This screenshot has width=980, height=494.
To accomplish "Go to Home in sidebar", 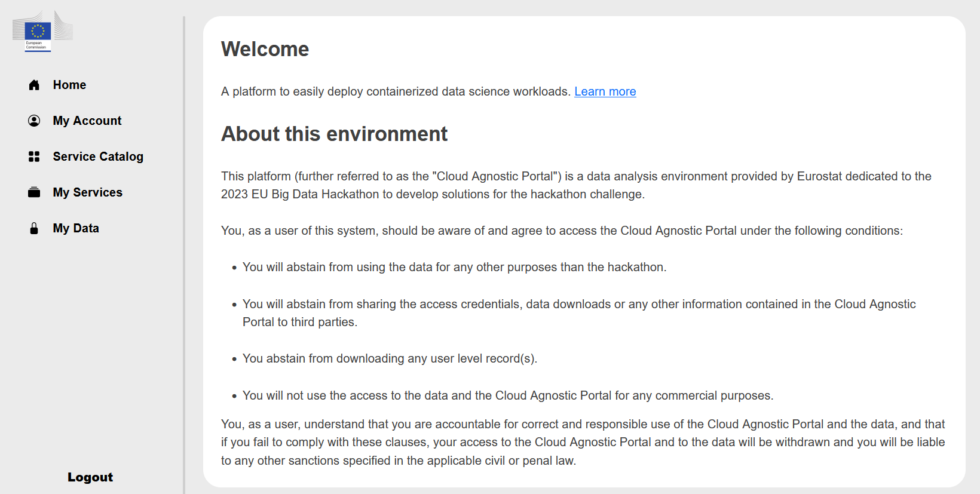I will click(x=69, y=85).
